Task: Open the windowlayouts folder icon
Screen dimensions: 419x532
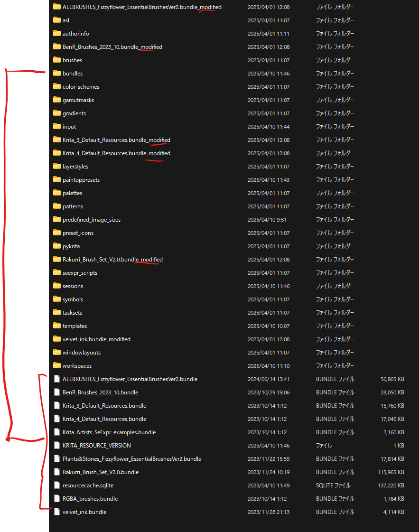Action: click(57, 352)
